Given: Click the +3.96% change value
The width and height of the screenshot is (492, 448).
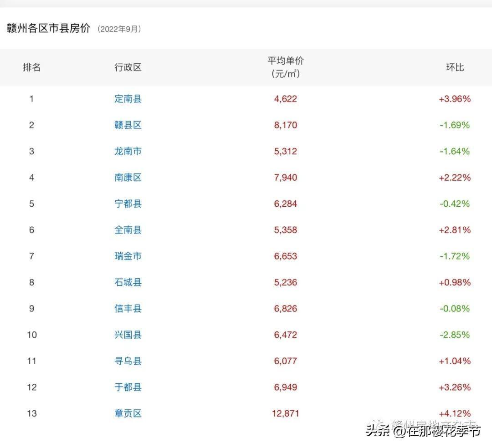Looking at the screenshot, I should tap(454, 99).
